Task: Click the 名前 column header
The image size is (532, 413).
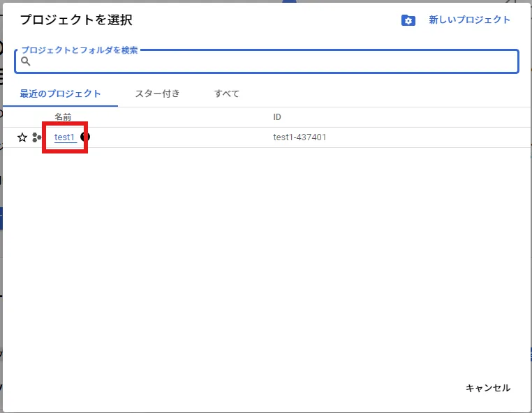Action: [63, 117]
